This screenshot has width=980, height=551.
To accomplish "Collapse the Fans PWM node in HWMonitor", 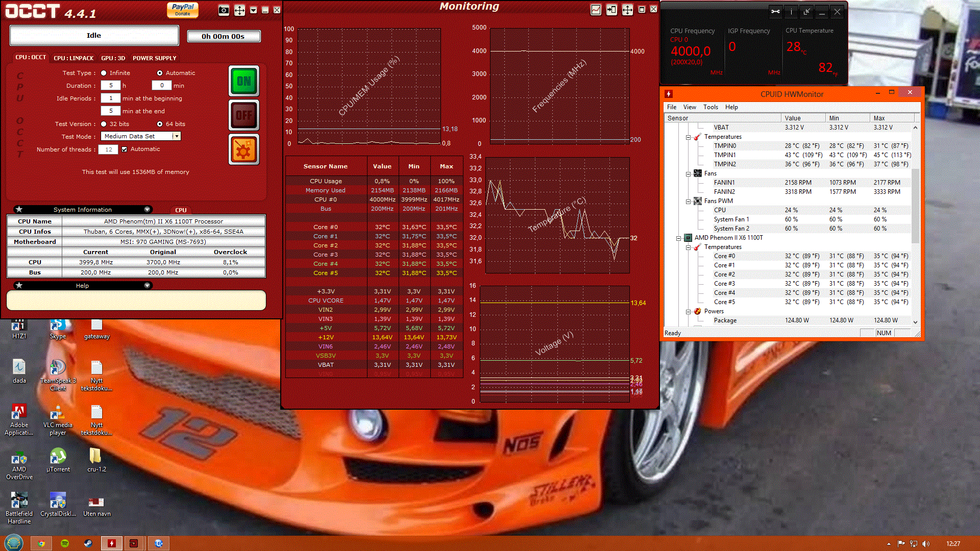I will [688, 202].
